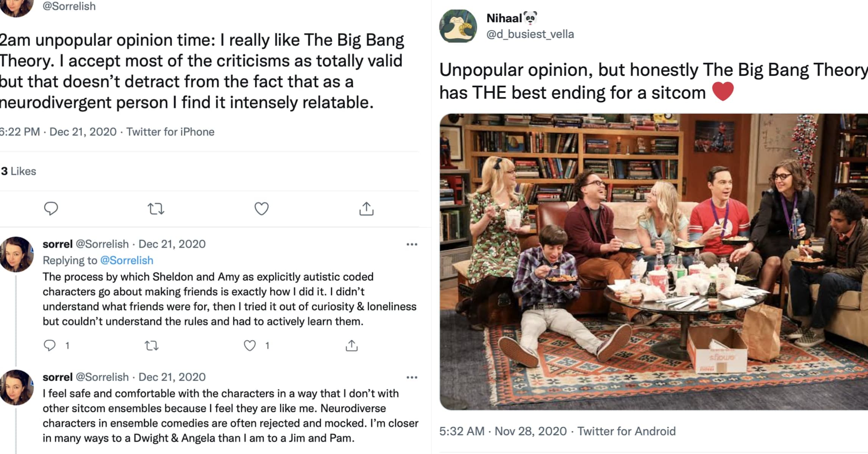View the 3 Likes list

[18, 171]
